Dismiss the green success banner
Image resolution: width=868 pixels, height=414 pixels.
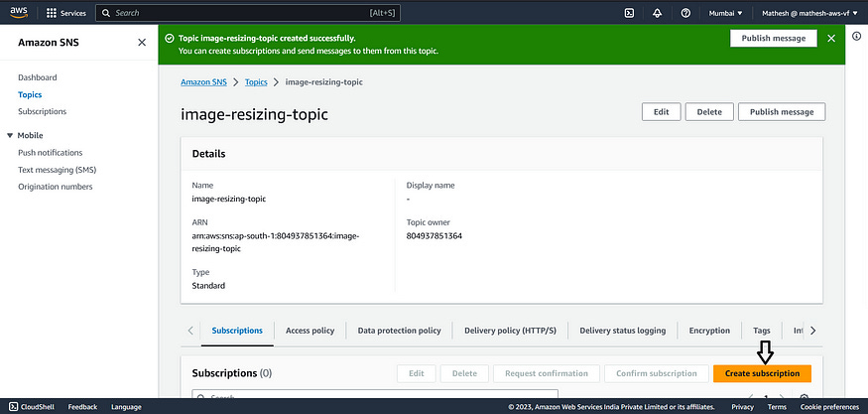pos(831,39)
